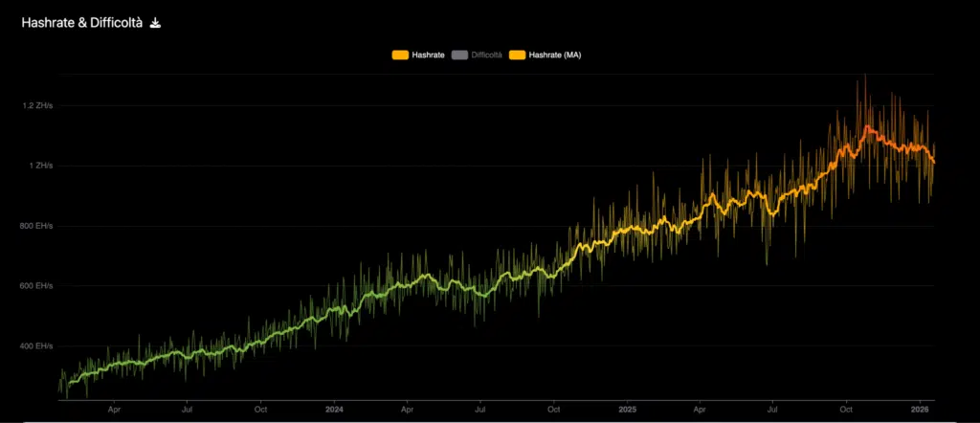Click the first Apr label on the time axis
Screen dimensions: 980x423
(114, 409)
